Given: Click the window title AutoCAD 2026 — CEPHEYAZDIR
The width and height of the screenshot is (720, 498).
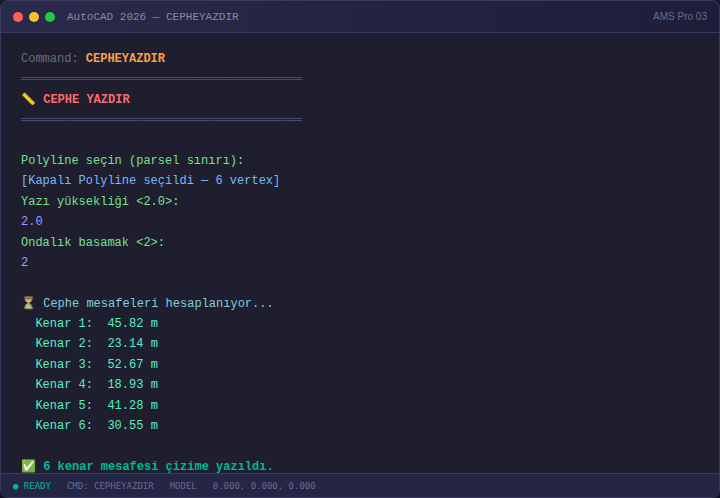Looking at the screenshot, I should [x=152, y=17].
